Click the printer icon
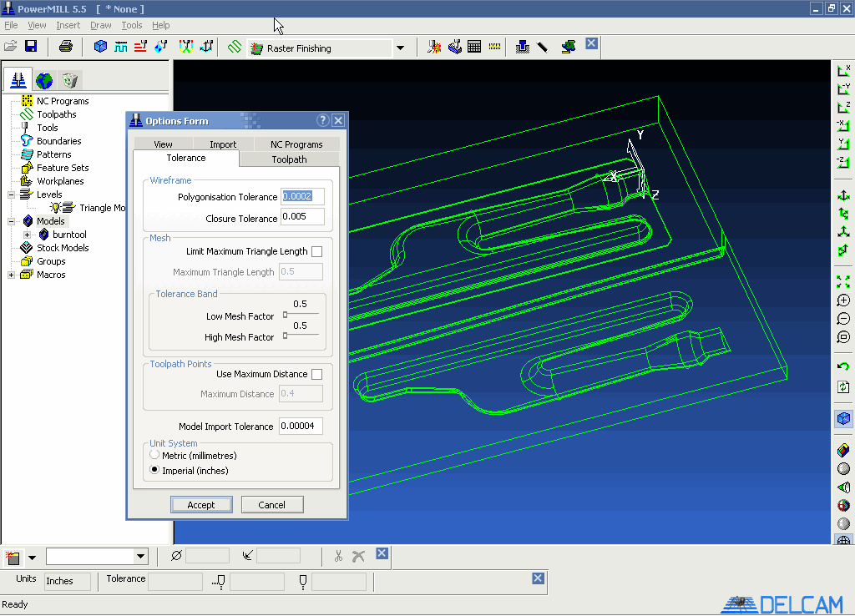Screen dimensions: 855x616 tap(66, 47)
